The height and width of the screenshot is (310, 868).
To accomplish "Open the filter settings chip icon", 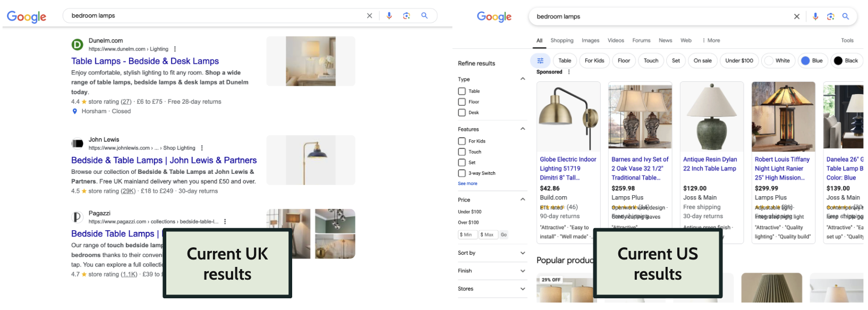I will click(540, 61).
